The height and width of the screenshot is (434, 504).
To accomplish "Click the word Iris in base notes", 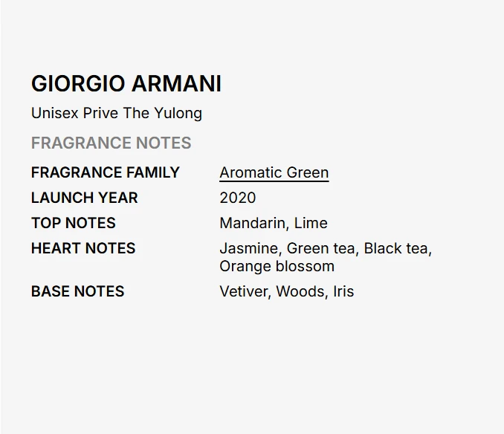I will (343, 292).
